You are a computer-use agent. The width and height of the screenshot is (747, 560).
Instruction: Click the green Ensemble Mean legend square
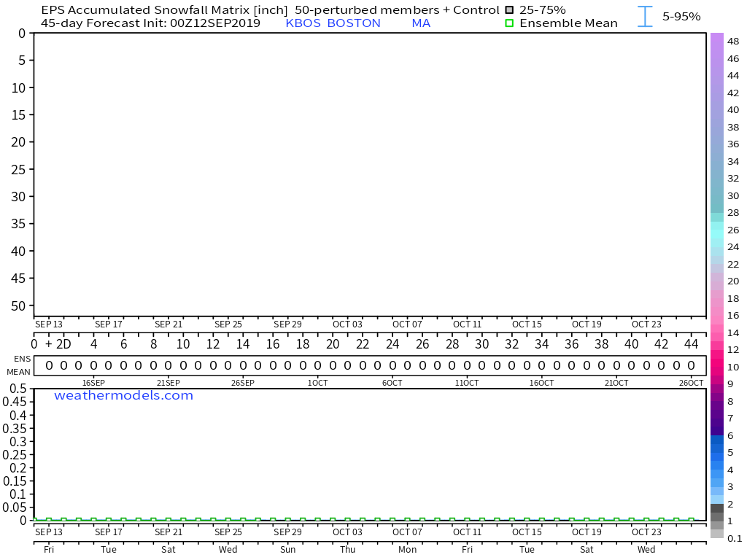tap(509, 23)
